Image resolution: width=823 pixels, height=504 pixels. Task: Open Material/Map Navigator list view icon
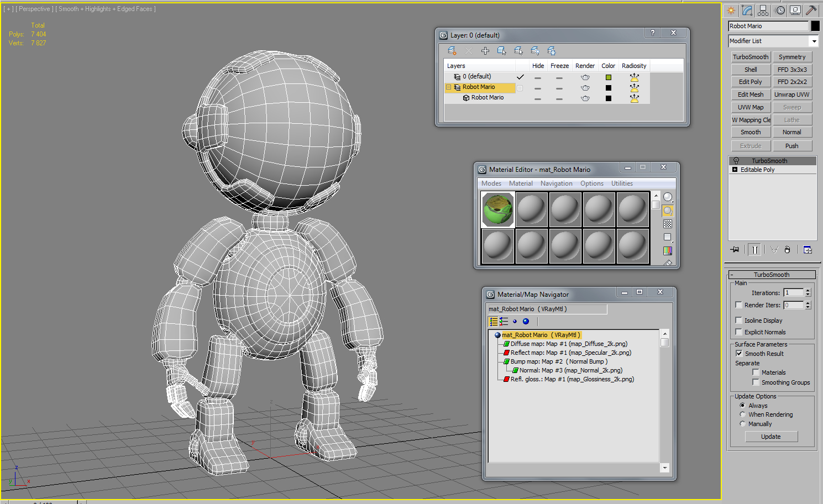point(494,321)
